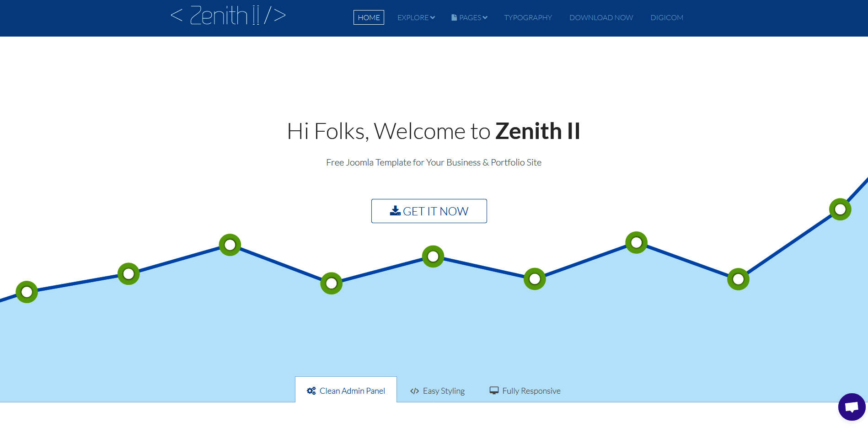
Task: Click the leftmost green chart data point
Action: coord(27,292)
